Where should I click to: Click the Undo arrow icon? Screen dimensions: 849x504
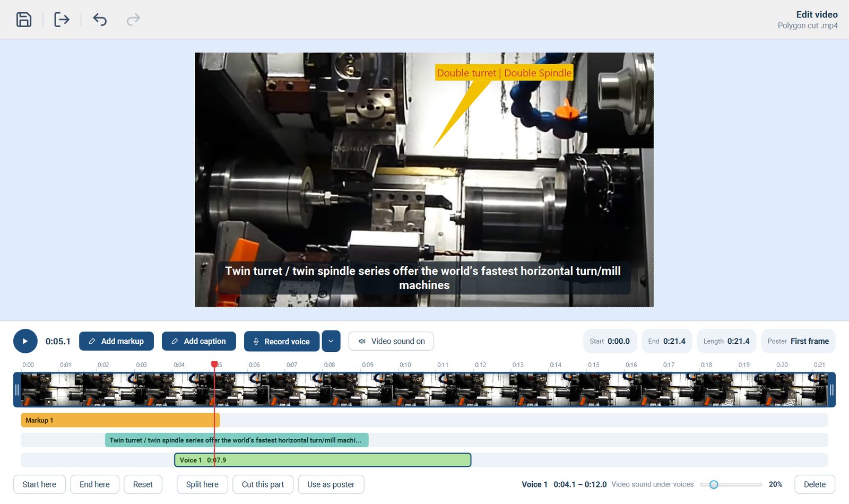point(100,20)
